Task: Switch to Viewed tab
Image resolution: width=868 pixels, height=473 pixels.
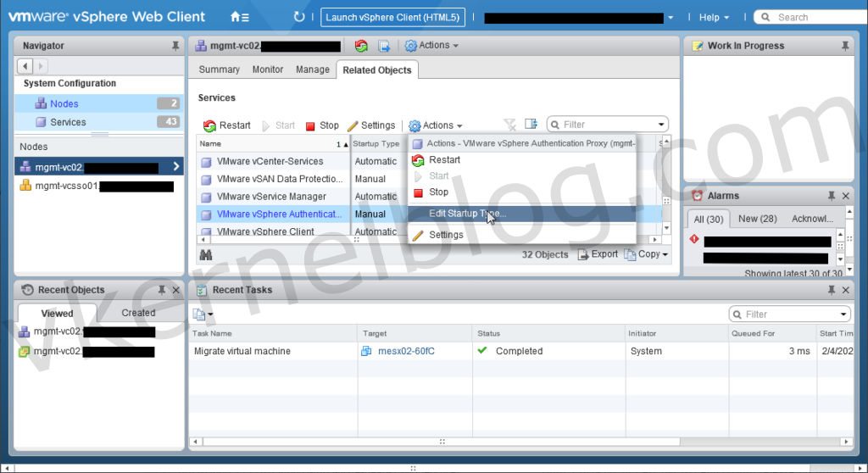Action: [x=57, y=313]
